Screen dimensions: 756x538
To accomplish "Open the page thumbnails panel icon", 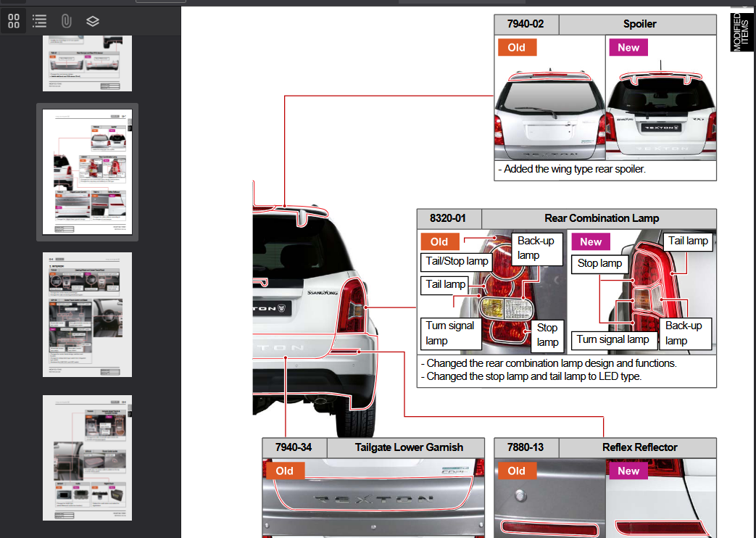I will (14, 21).
